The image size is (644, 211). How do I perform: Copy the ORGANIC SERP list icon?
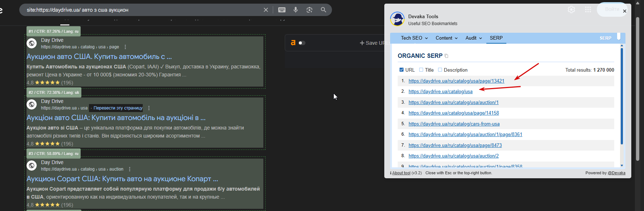tap(446, 56)
